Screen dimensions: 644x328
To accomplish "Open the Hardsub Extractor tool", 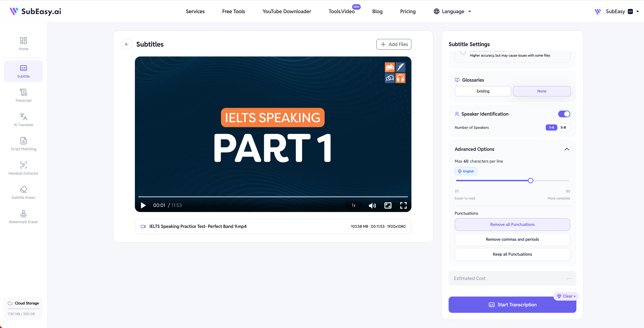I will [23, 169].
